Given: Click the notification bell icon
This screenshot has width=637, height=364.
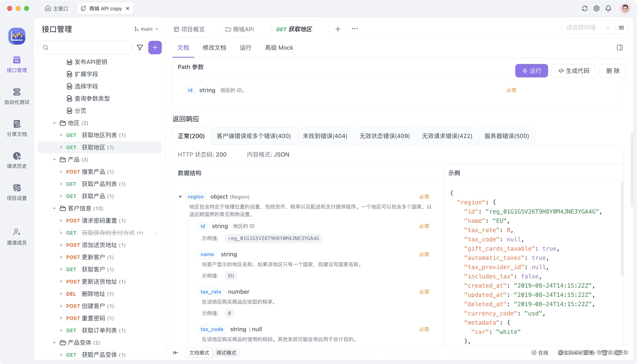Looking at the screenshot, I should pos(608,8).
